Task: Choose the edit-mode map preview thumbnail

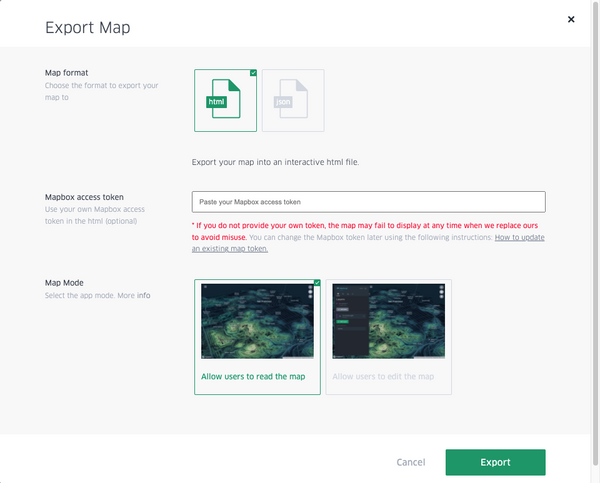Action: (x=388, y=323)
